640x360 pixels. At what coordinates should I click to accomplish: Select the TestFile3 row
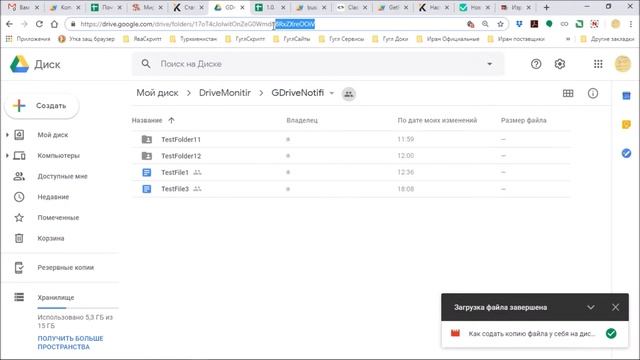351,189
